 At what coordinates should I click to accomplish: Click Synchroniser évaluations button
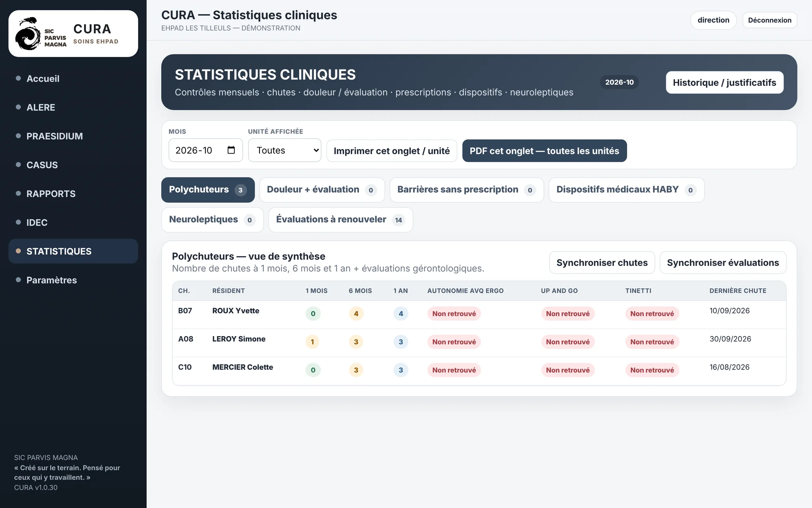click(x=723, y=263)
